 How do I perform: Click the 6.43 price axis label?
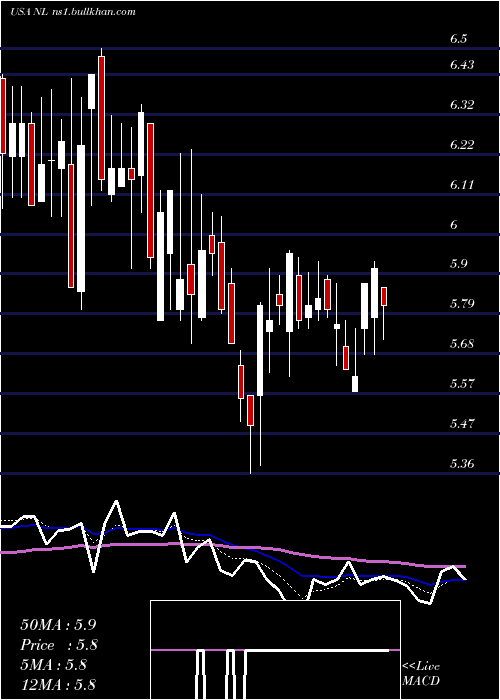pyautogui.click(x=462, y=65)
